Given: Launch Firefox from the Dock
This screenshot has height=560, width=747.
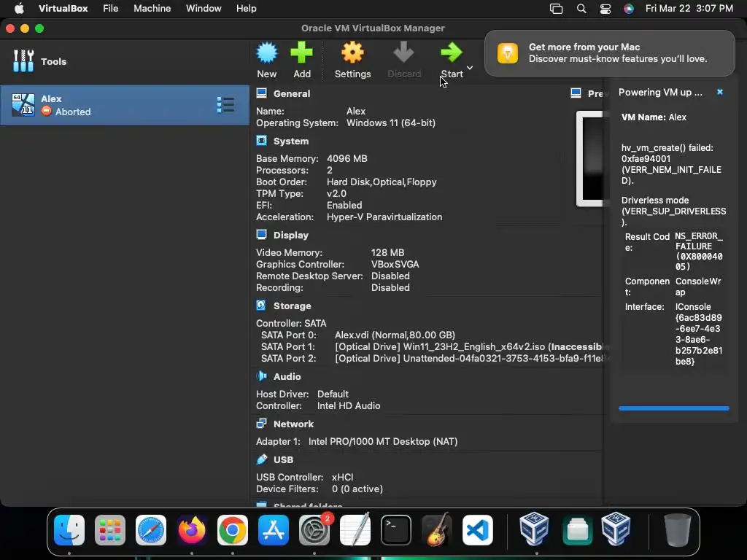Looking at the screenshot, I should pyautogui.click(x=192, y=529).
